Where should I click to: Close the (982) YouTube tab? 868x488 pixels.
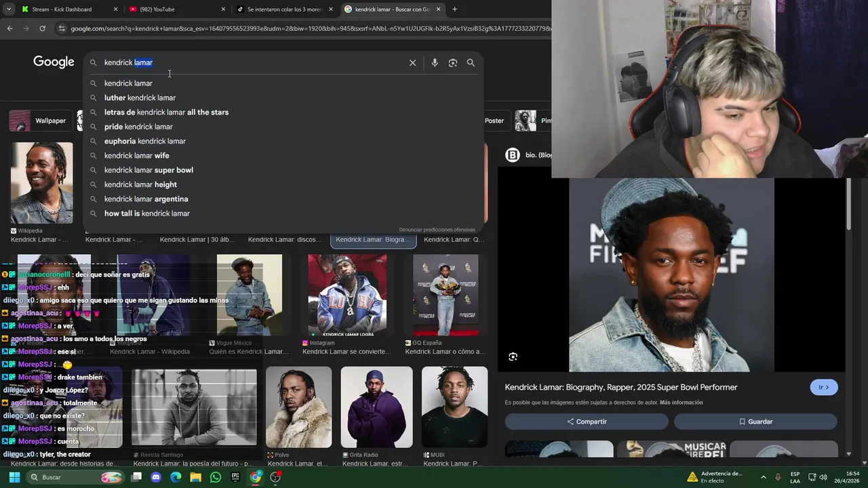[x=223, y=9]
